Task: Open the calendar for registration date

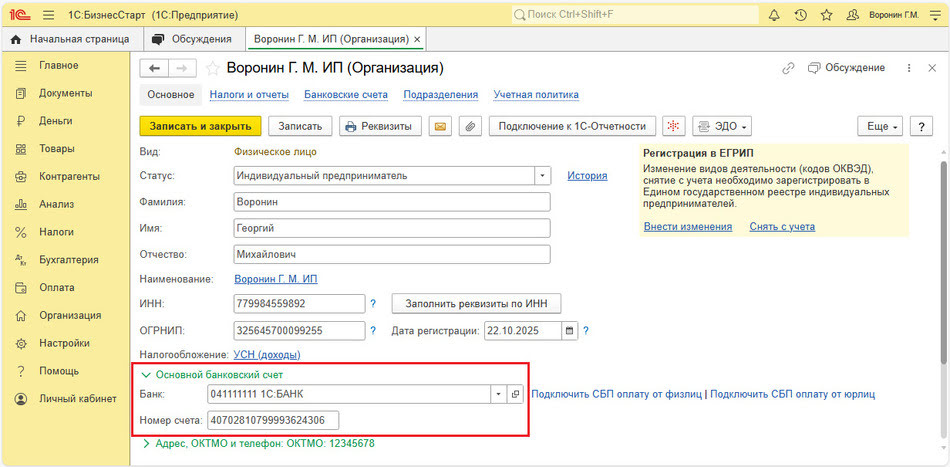Action: (569, 331)
